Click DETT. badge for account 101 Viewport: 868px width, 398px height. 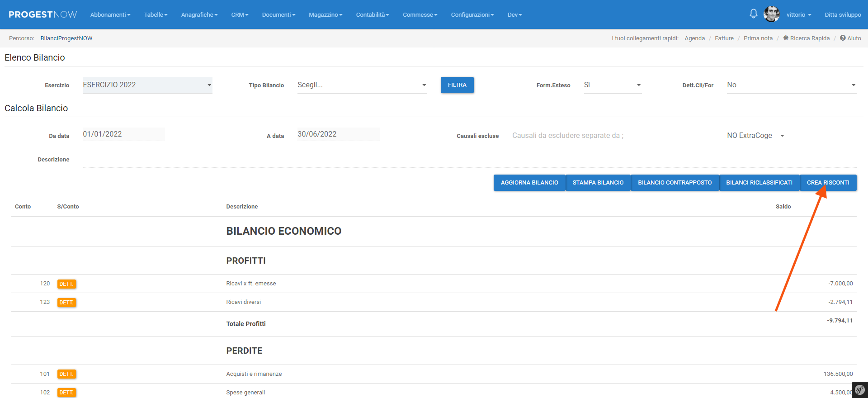click(x=66, y=374)
